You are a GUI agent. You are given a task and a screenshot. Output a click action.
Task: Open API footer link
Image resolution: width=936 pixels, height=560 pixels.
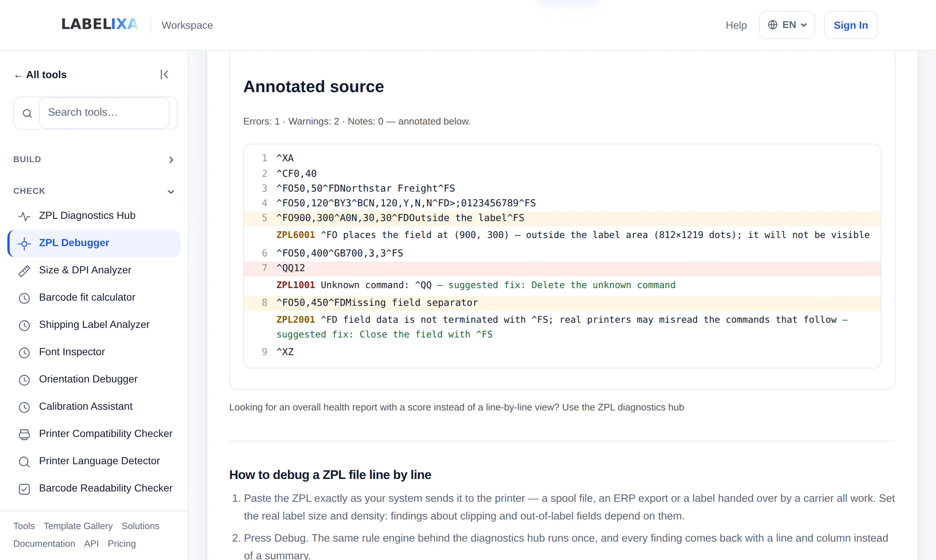(x=91, y=543)
